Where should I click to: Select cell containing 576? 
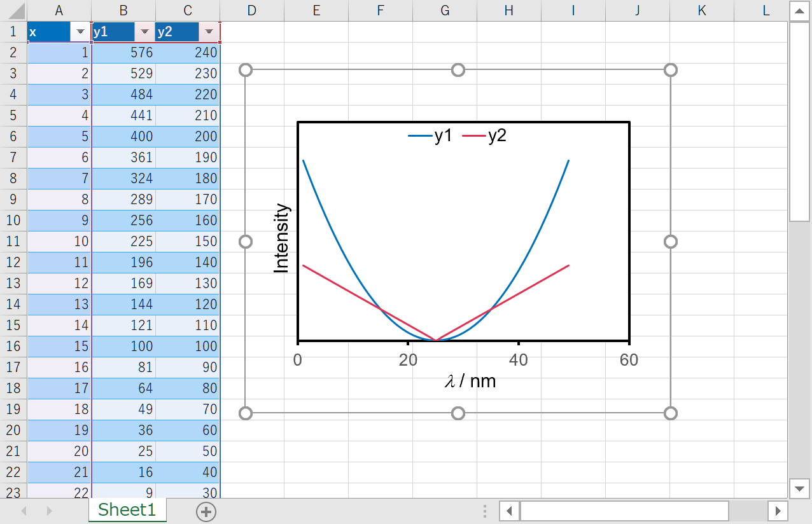click(123, 53)
